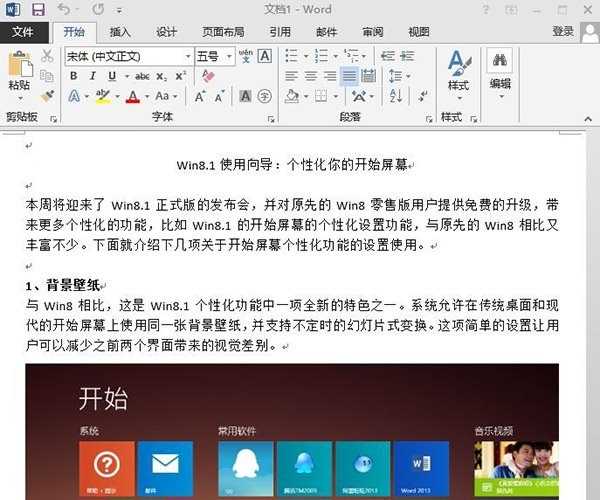Toggle strikethrough abc formatting

142,76
